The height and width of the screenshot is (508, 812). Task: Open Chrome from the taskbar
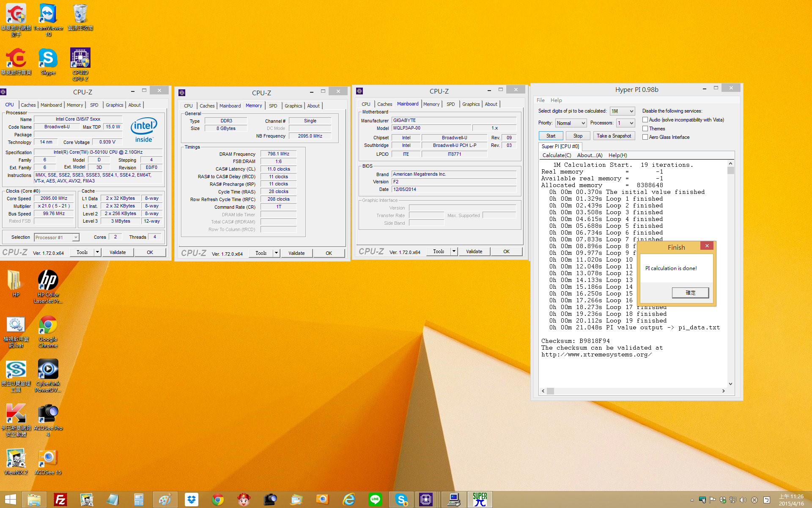218,500
